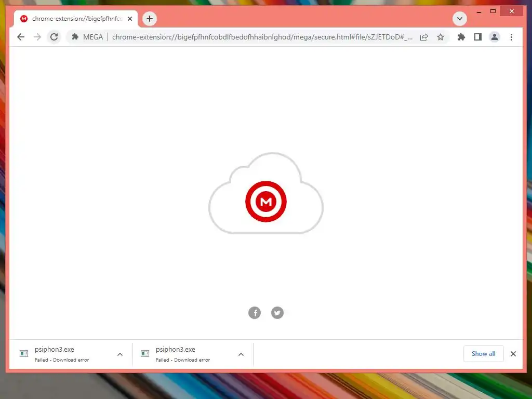Close the chrome-extension MEGA tab
Viewport: 532px width, 399px height.
[129, 19]
